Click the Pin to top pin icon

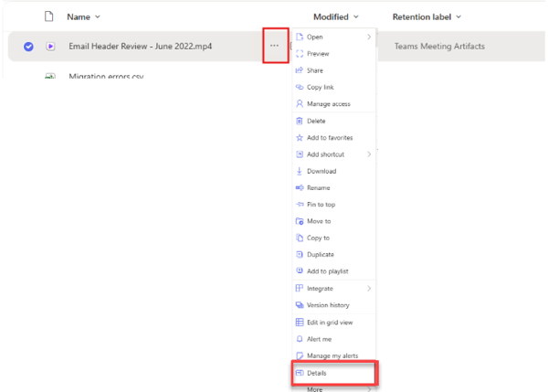pyautogui.click(x=300, y=205)
